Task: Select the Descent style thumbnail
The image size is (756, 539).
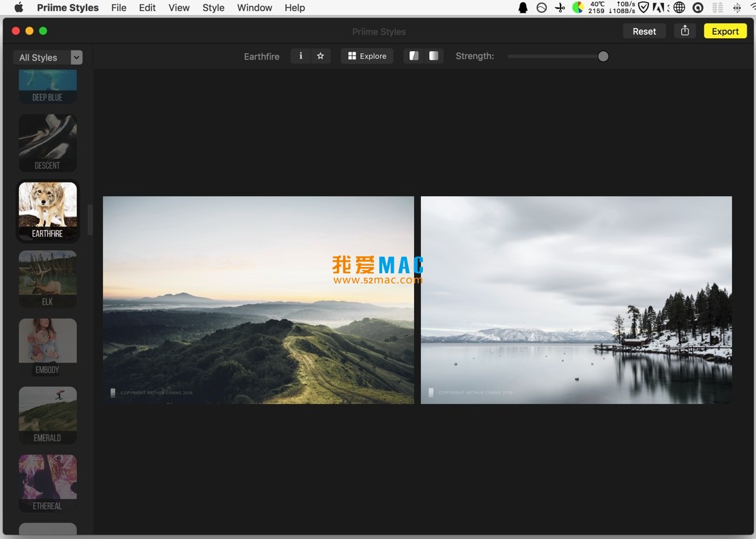Action: pyautogui.click(x=48, y=143)
